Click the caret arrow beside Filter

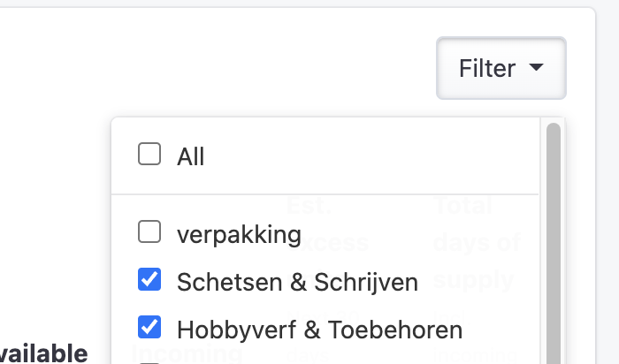(x=536, y=67)
